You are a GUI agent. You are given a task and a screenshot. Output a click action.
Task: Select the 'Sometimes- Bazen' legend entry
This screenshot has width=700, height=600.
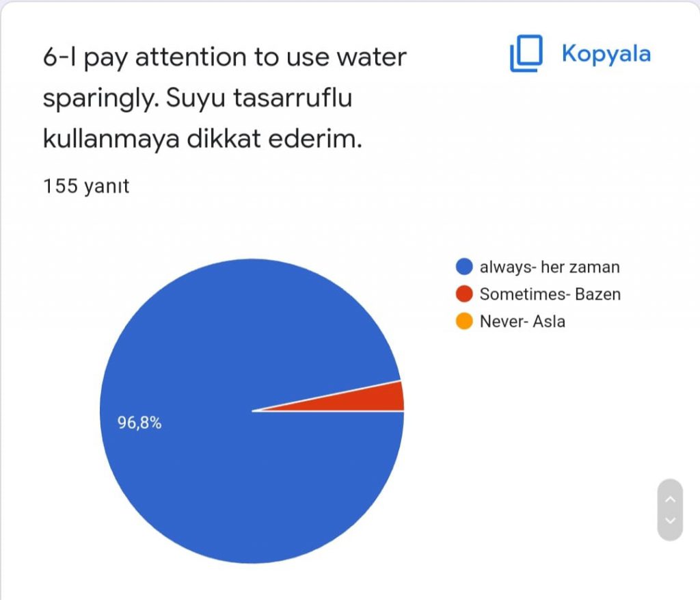click(x=549, y=294)
